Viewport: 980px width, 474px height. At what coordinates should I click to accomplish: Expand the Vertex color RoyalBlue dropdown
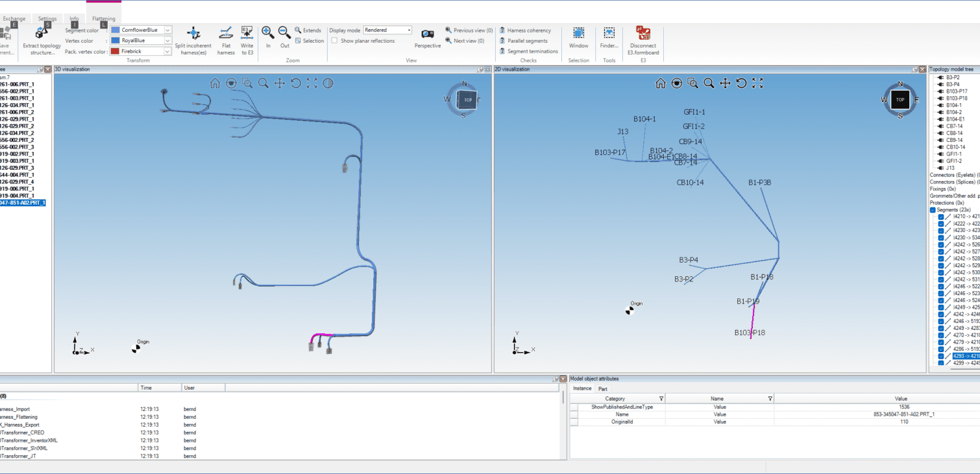coord(167,40)
